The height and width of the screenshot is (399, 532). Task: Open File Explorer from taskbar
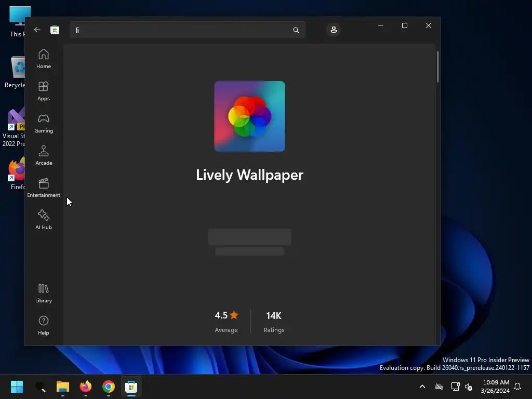63,387
